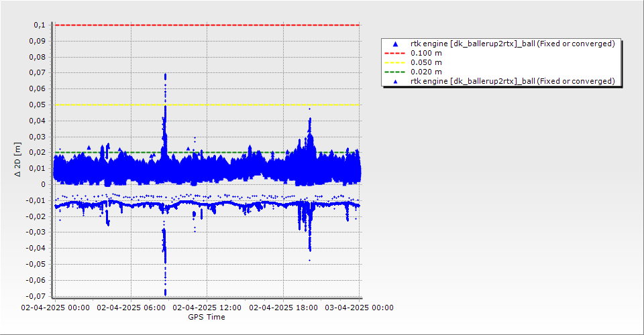Click the Δ 2D [m] axis title
Image resolution: width=644 pixels, height=335 pixels.
click(17, 160)
